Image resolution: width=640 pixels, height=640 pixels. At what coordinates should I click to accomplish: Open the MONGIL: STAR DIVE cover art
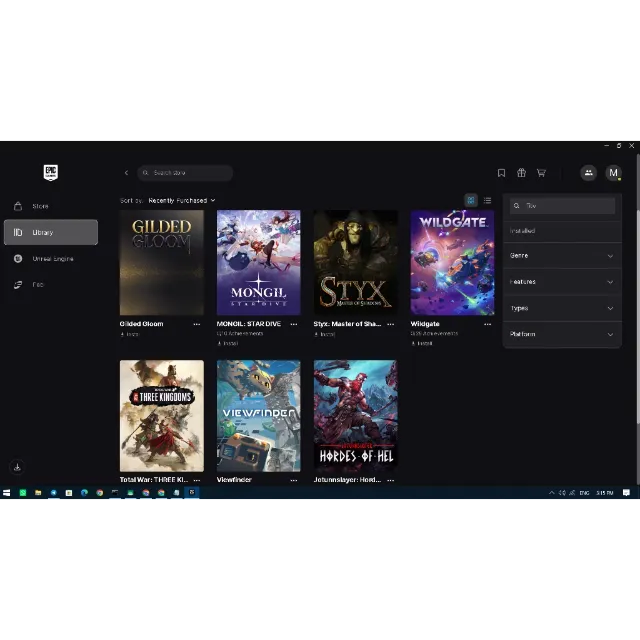point(258,262)
